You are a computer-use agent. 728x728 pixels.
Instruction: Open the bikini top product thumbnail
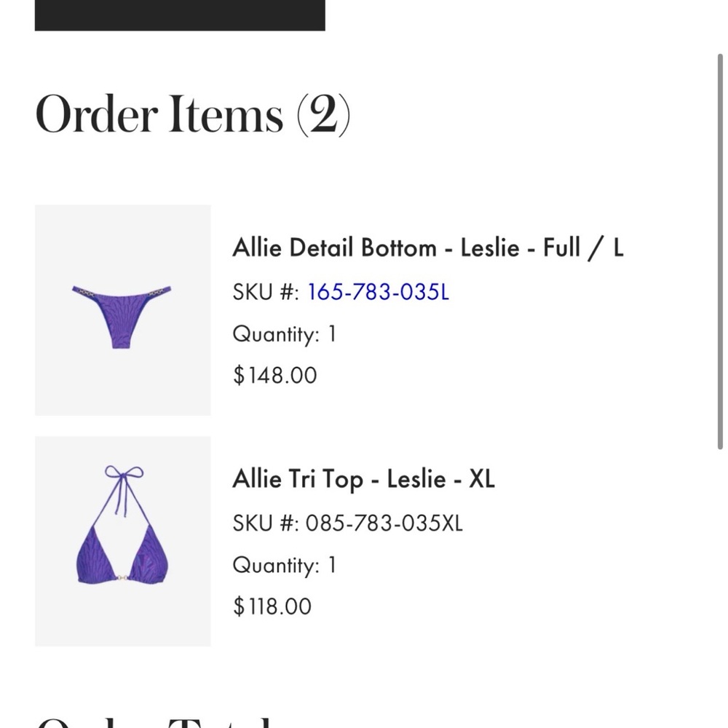coord(122,542)
